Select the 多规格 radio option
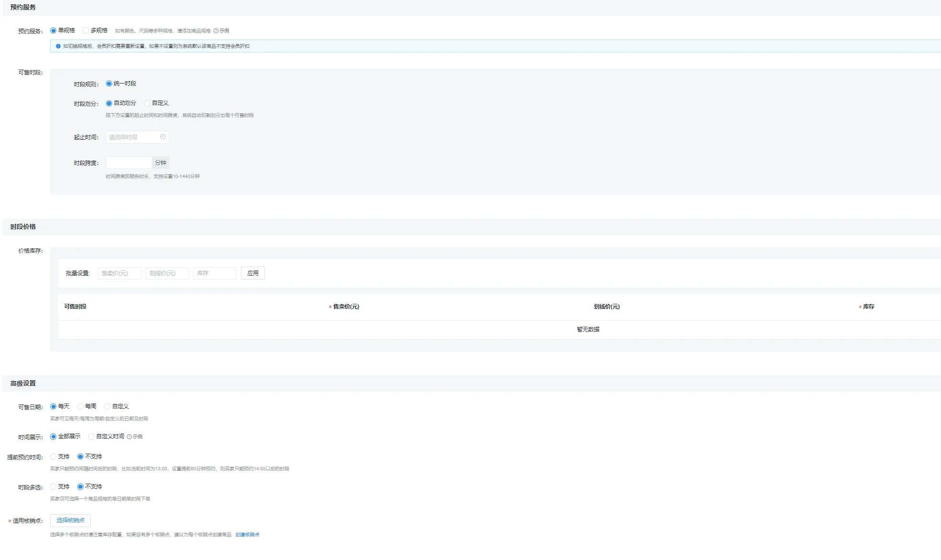Viewport: 941px width, 560px height. [86, 31]
